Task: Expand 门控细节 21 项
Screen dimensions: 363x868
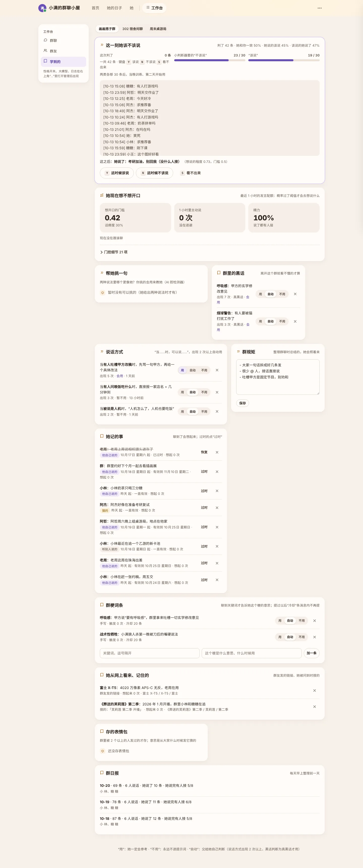Action: tap(114, 252)
